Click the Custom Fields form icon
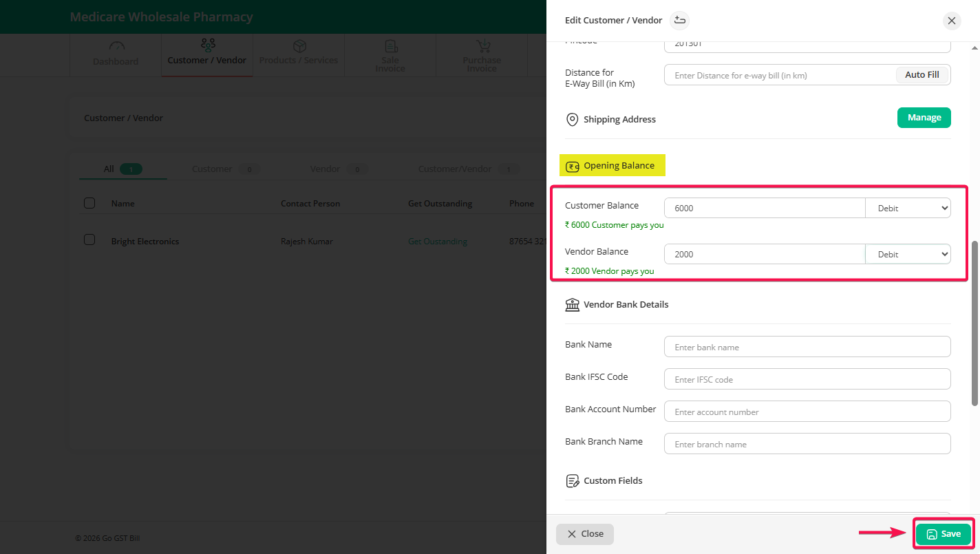Screen dimensions: 980x554 tap(572, 480)
